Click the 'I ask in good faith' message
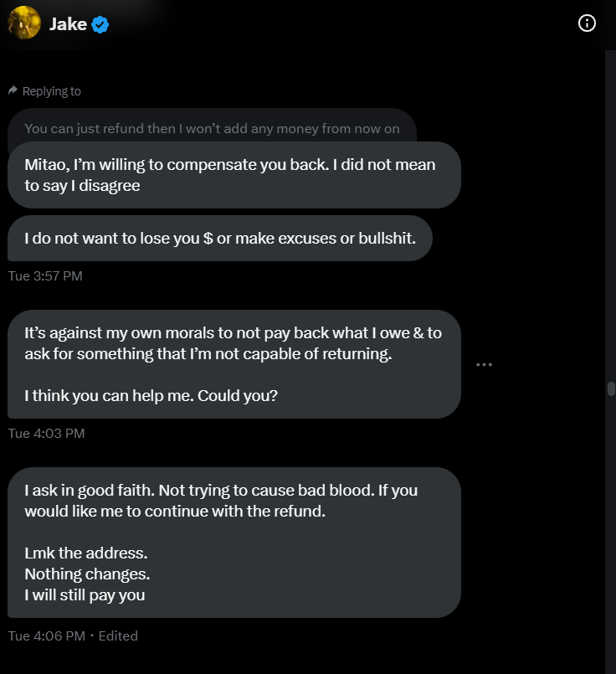616x674 pixels. coord(234,543)
